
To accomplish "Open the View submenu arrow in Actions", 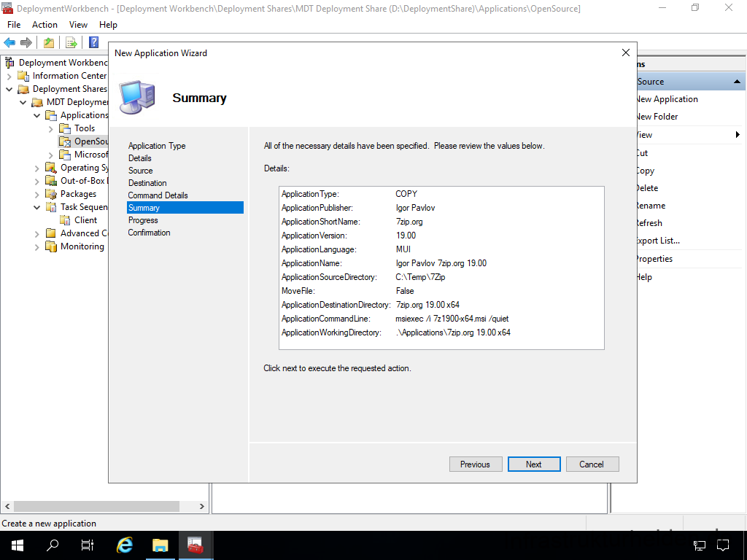I will (x=738, y=135).
